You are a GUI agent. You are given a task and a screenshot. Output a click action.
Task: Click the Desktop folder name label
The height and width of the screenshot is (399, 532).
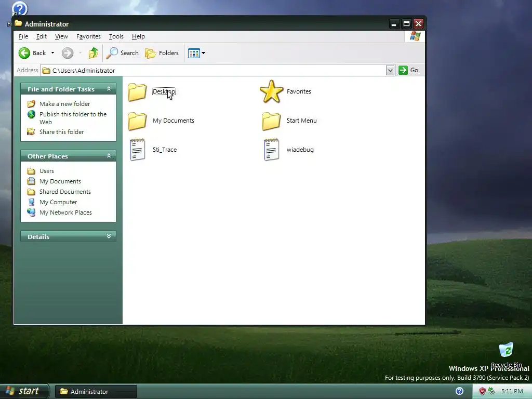pyautogui.click(x=164, y=91)
